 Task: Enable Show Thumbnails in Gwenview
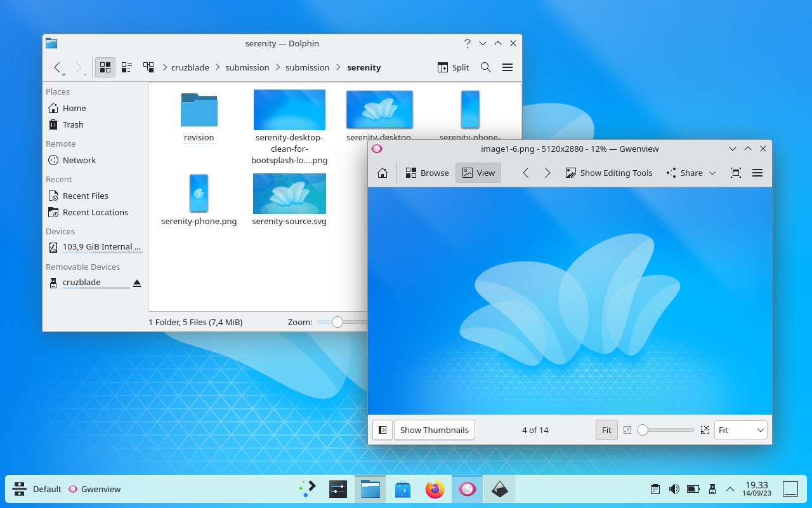pos(434,430)
